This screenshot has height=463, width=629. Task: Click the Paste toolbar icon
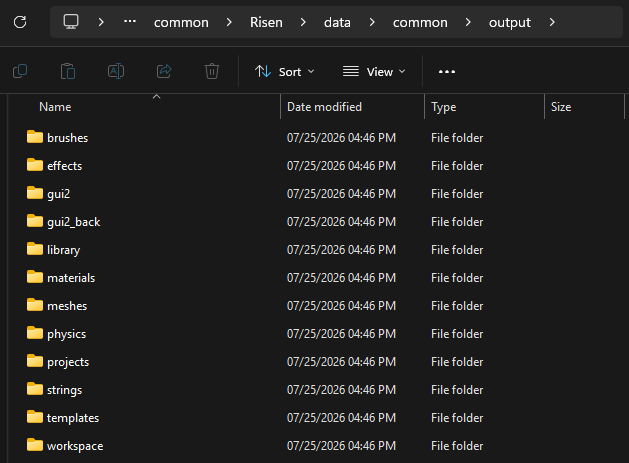click(x=68, y=71)
